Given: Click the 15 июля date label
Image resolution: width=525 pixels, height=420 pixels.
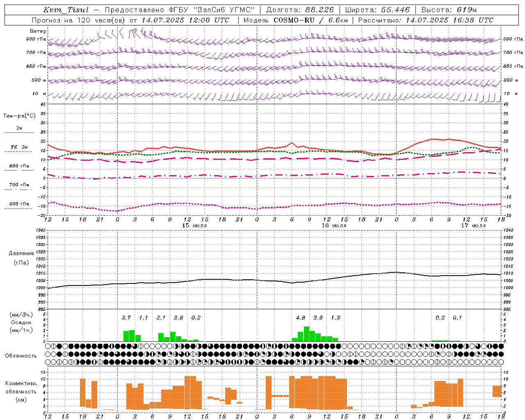Looking at the screenshot, I should click(x=194, y=226).
